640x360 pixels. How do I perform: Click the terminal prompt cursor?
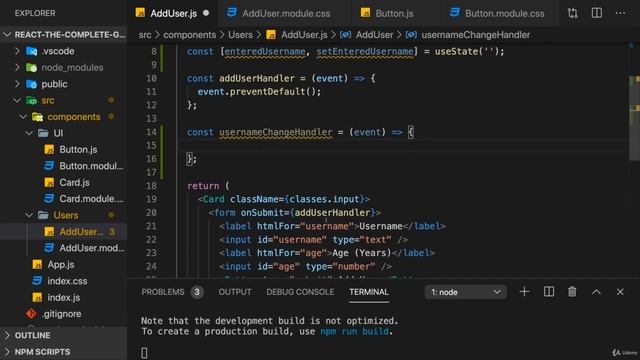tap(144, 353)
